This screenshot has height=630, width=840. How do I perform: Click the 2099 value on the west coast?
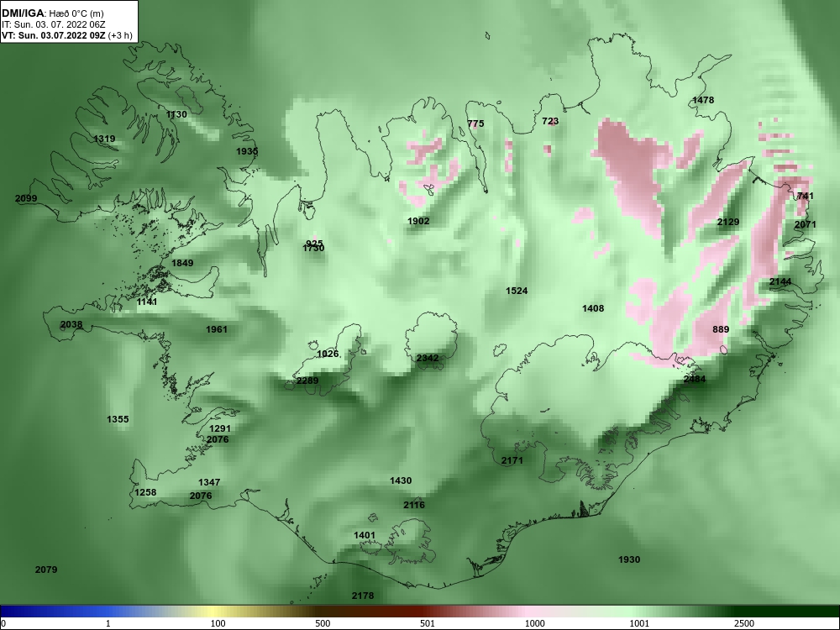pos(26,199)
